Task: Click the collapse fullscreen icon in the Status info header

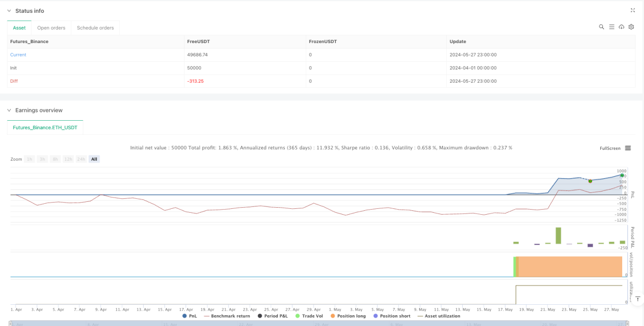Action: [633, 10]
